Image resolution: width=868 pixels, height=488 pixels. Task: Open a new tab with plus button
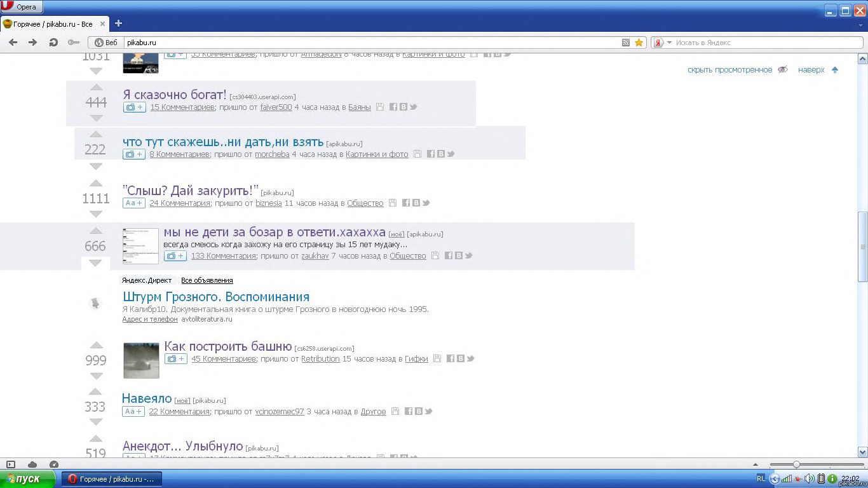(x=118, y=24)
